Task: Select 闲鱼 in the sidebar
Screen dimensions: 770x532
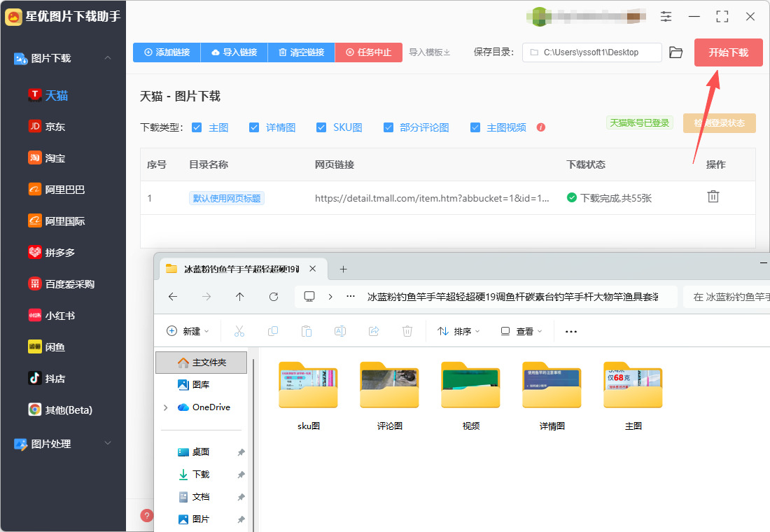Action: pos(47,346)
